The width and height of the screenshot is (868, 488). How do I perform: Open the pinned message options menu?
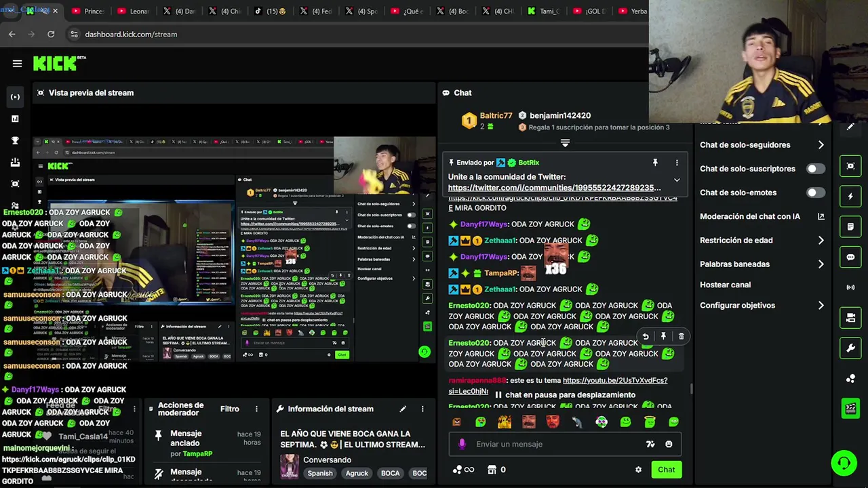point(677,163)
